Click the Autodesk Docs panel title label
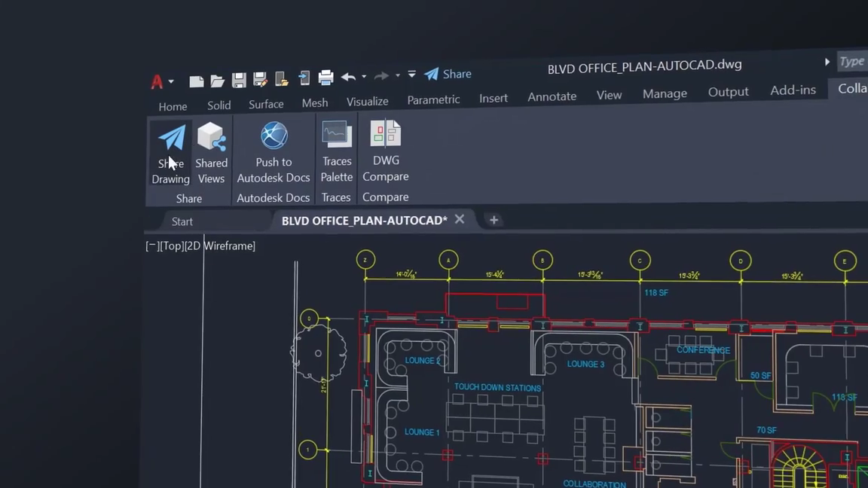The height and width of the screenshot is (488, 868). (x=274, y=197)
